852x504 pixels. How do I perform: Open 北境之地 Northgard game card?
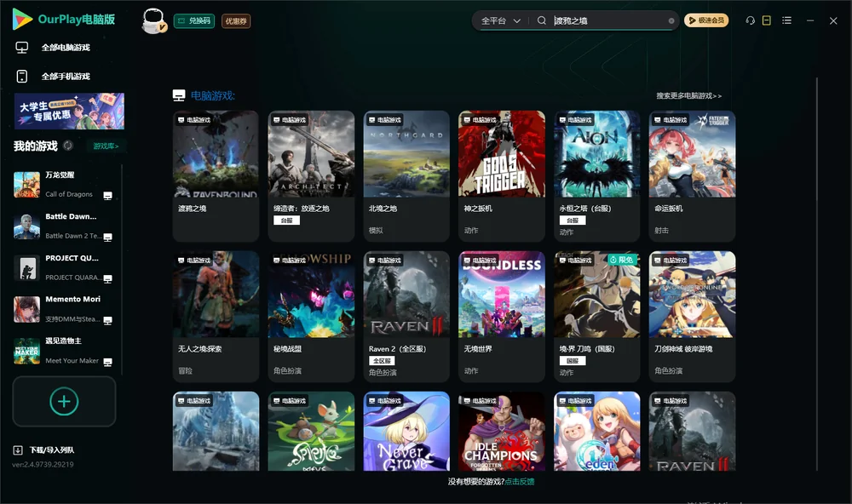click(x=406, y=176)
